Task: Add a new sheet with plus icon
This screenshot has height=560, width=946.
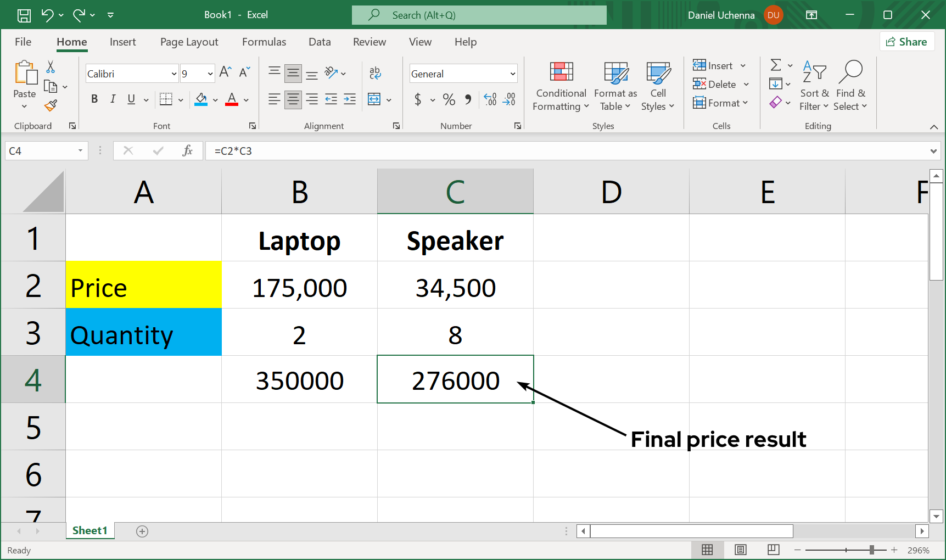Action: [x=142, y=531]
